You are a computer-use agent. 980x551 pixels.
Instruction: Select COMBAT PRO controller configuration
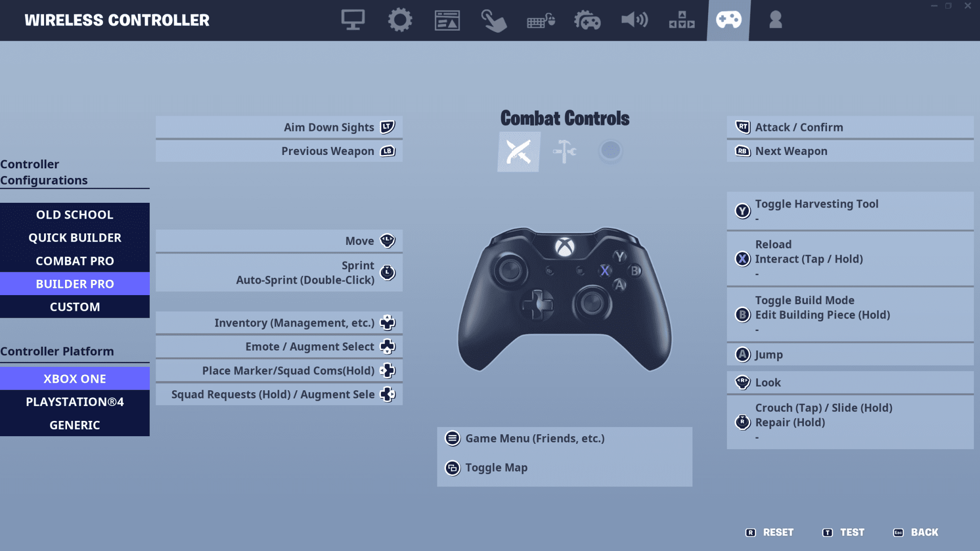click(x=75, y=260)
